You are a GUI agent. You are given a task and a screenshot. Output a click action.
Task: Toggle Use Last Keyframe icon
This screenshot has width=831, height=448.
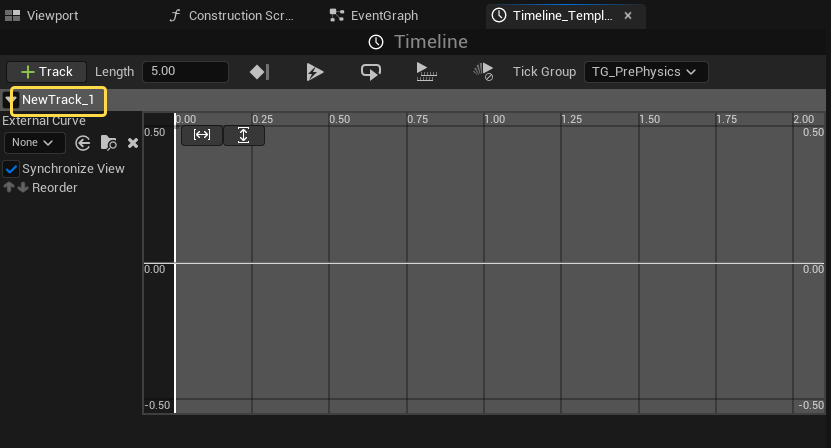pos(259,72)
